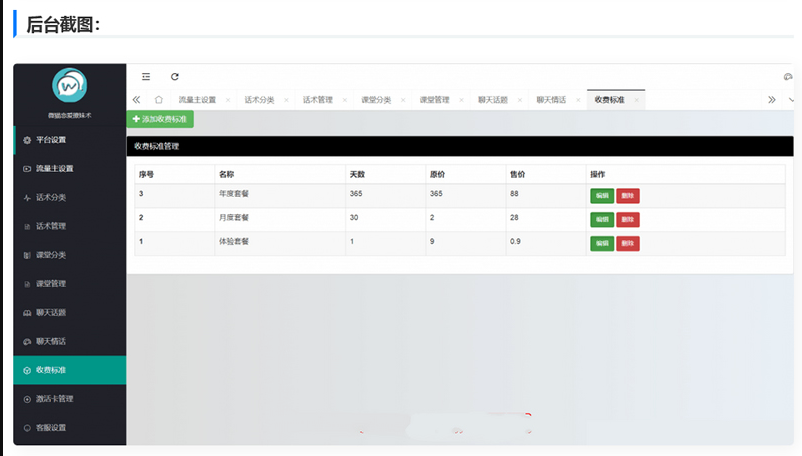Edit the 月度套餐 row
This screenshot has height=456, width=802.
click(x=602, y=220)
